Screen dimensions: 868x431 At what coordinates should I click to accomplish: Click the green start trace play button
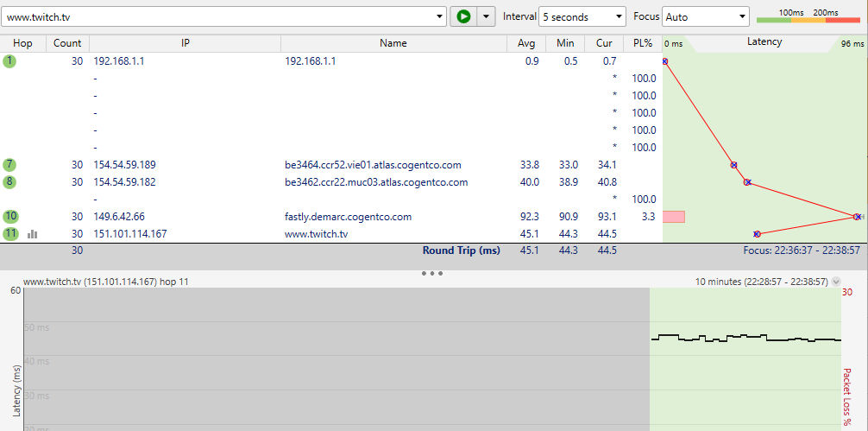coord(463,16)
